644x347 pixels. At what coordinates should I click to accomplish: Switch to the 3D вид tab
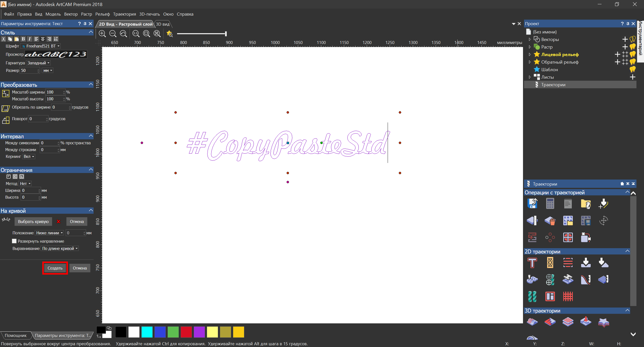click(163, 24)
